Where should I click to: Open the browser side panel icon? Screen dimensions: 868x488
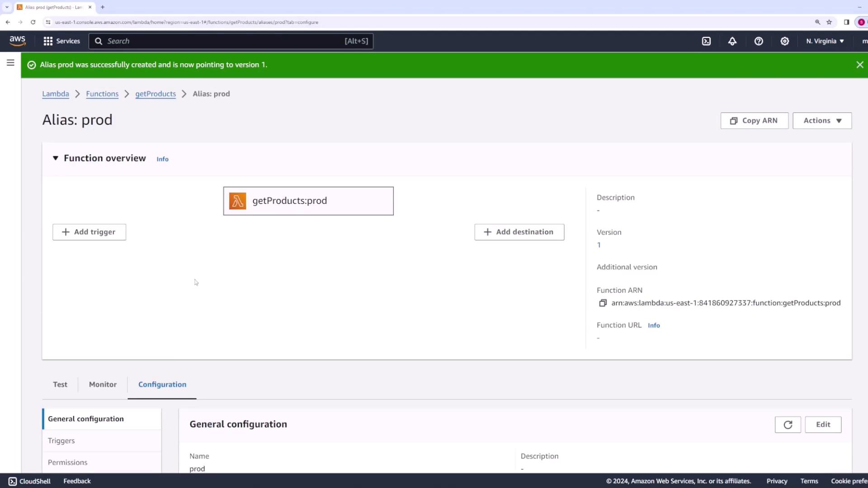846,22
